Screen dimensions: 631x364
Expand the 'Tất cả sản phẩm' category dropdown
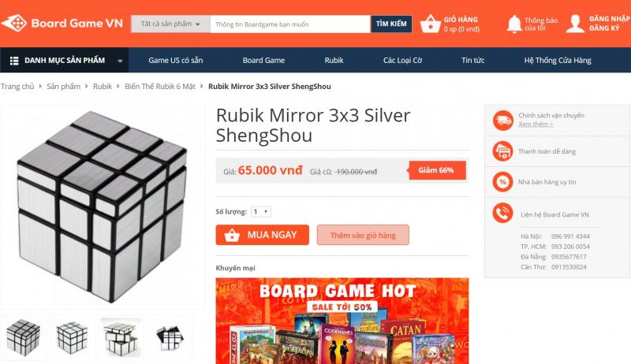click(170, 24)
